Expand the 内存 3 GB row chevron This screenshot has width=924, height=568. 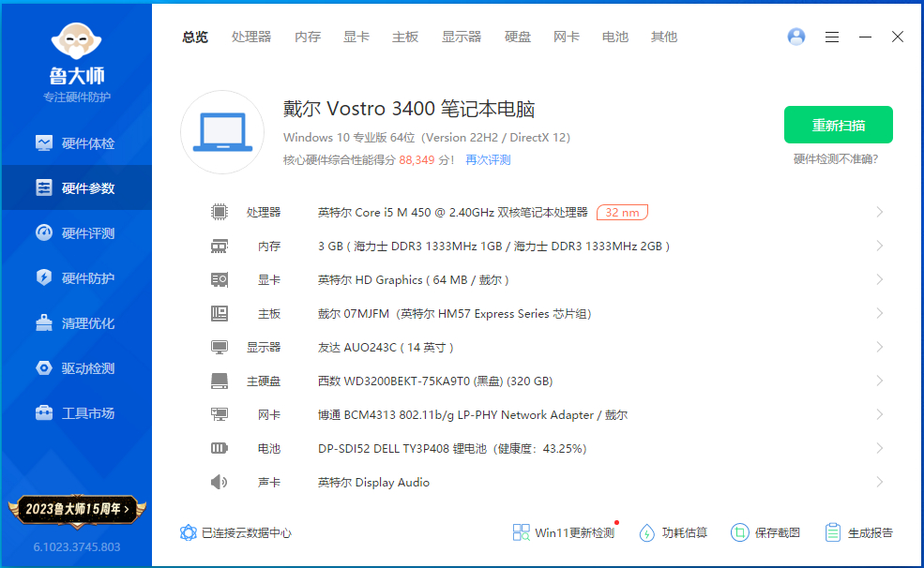click(879, 246)
